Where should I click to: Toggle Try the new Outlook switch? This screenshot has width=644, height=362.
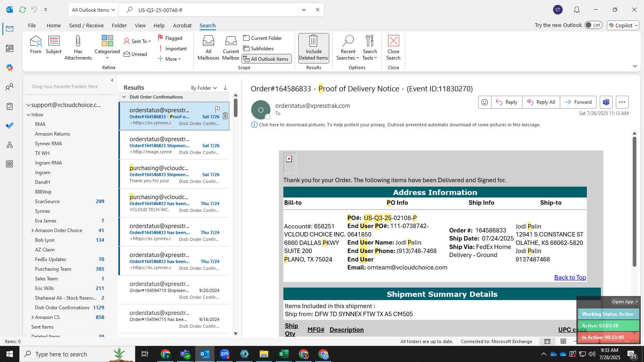coord(593,25)
